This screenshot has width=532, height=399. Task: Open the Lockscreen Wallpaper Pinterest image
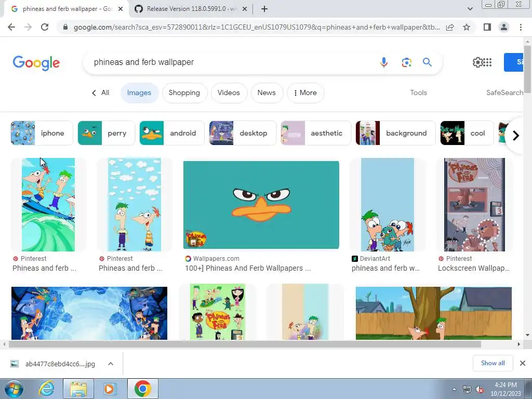[474, 205]
